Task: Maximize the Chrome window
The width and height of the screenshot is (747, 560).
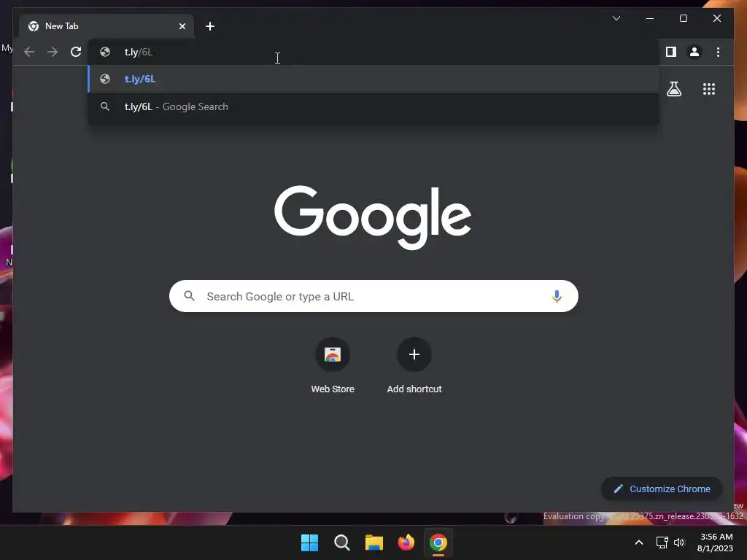Action: pyautogui.click(x=683, y=18)
